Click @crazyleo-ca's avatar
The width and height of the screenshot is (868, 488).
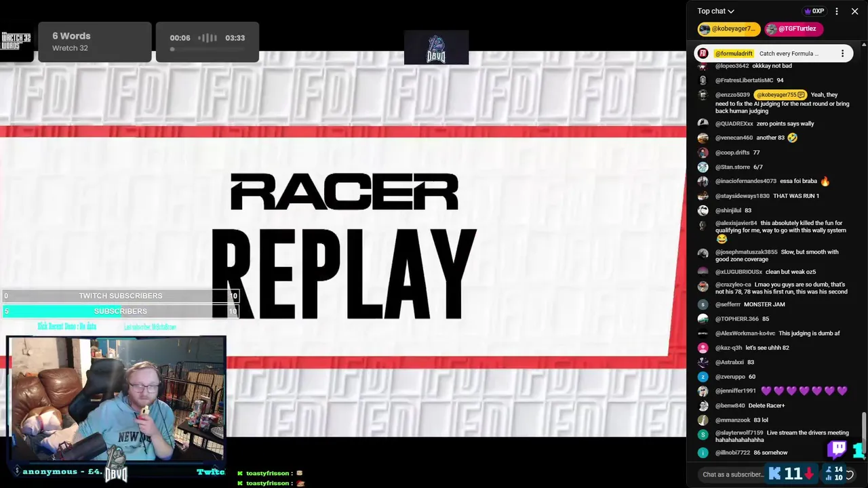(703, 286)
